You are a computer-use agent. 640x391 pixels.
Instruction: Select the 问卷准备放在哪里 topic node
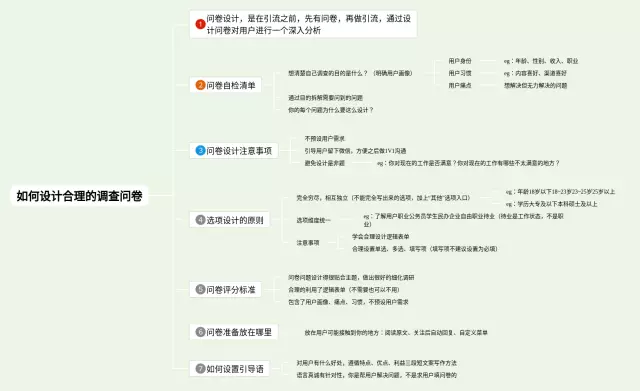point(233,332)
